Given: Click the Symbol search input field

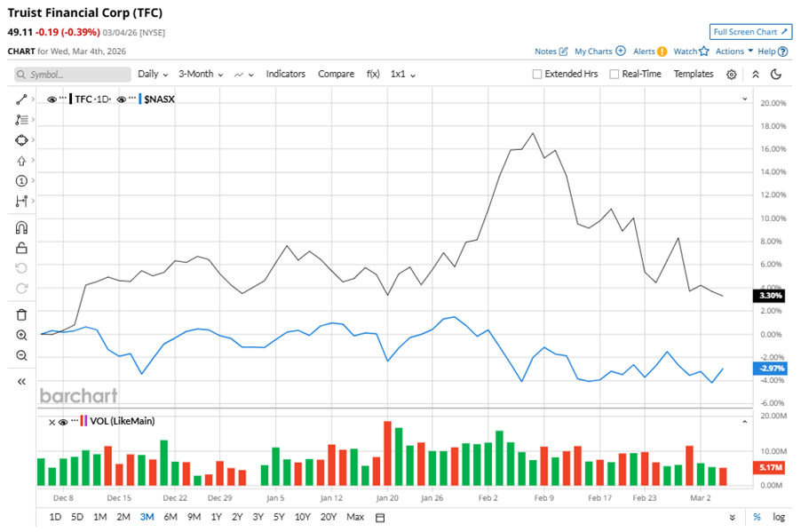Looking at the screenshot, I should pyautogui.click(x=73, y=75).
